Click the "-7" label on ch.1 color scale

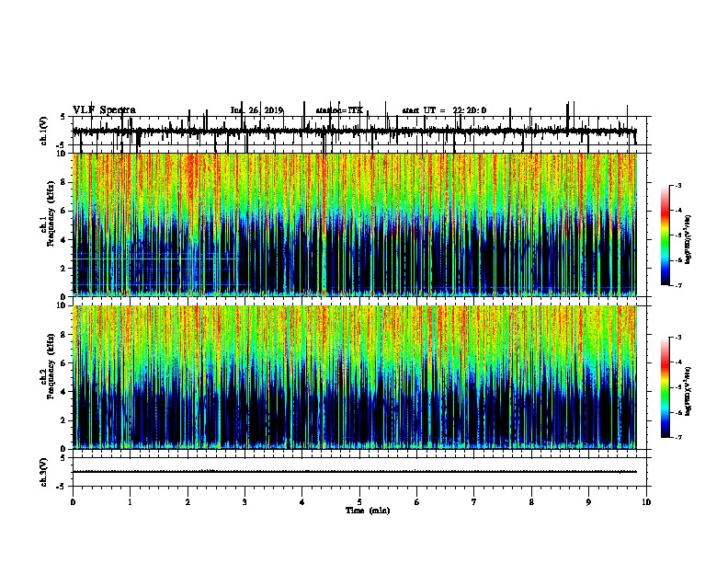[x=677, y=285]
